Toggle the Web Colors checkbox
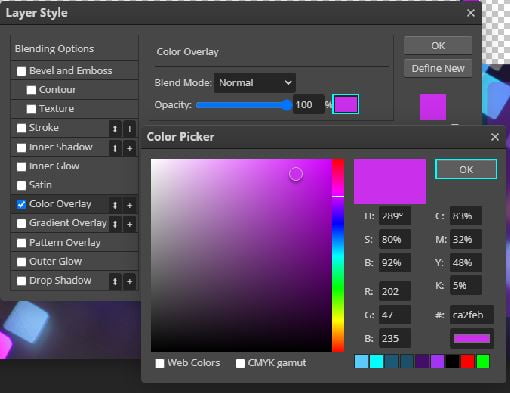The height and width of the screenshot is (393, 510). point(160,363)
